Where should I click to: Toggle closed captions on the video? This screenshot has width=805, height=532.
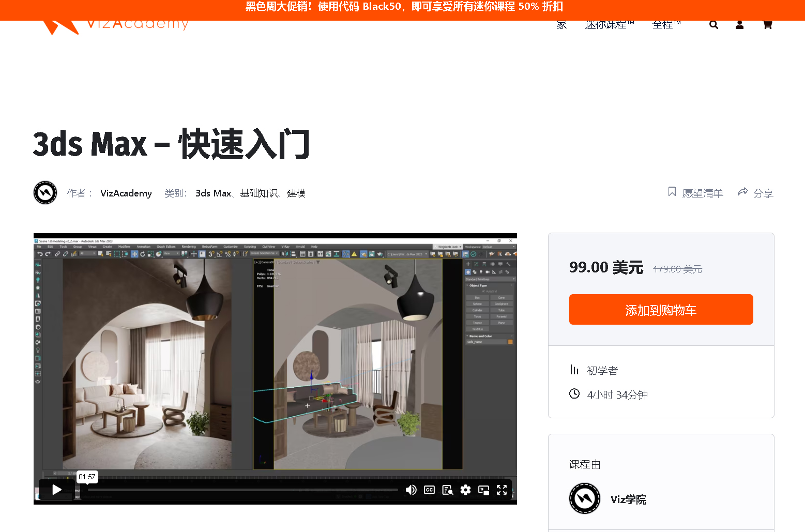429,490
